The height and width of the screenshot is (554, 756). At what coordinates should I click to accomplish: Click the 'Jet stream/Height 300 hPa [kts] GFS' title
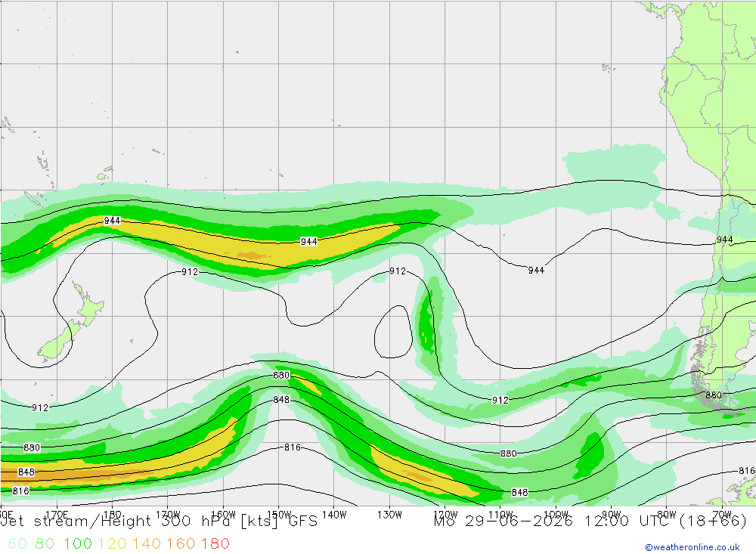click(159, 522)
